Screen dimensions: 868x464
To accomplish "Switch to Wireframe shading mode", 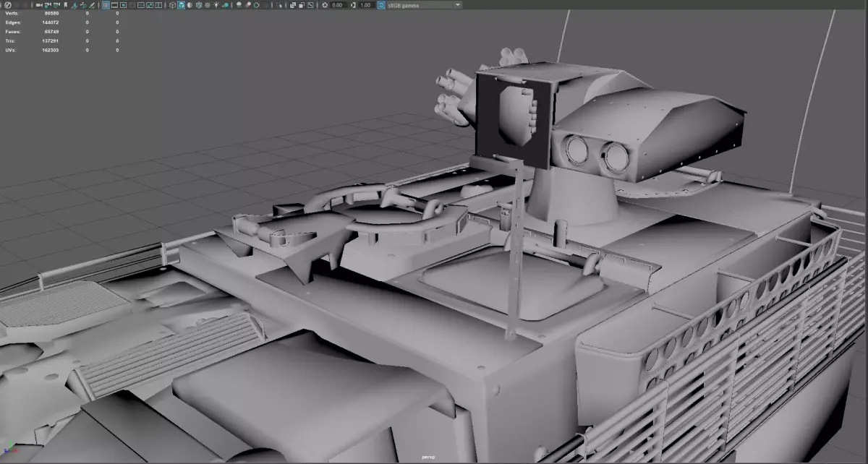I will point(172,4).
